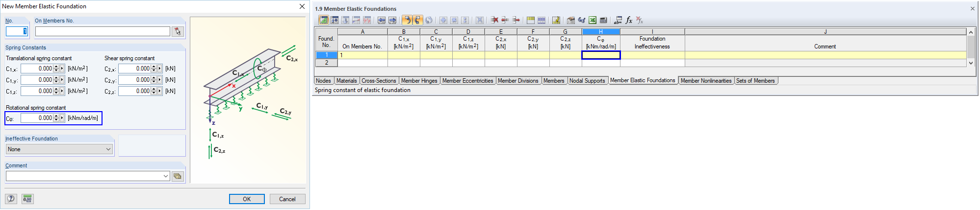
Task: Open the units and decimal places icon
Action: coord(27,199)
